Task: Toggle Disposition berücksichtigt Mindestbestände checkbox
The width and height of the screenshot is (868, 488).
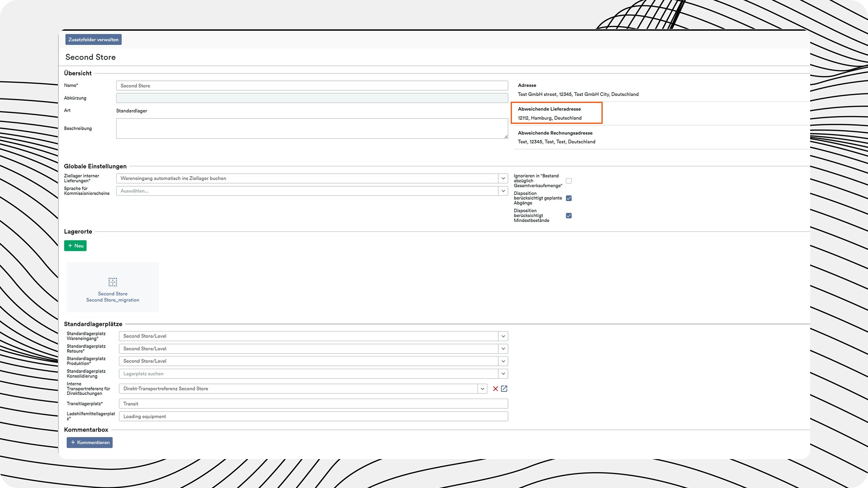Action: (569, 216)
